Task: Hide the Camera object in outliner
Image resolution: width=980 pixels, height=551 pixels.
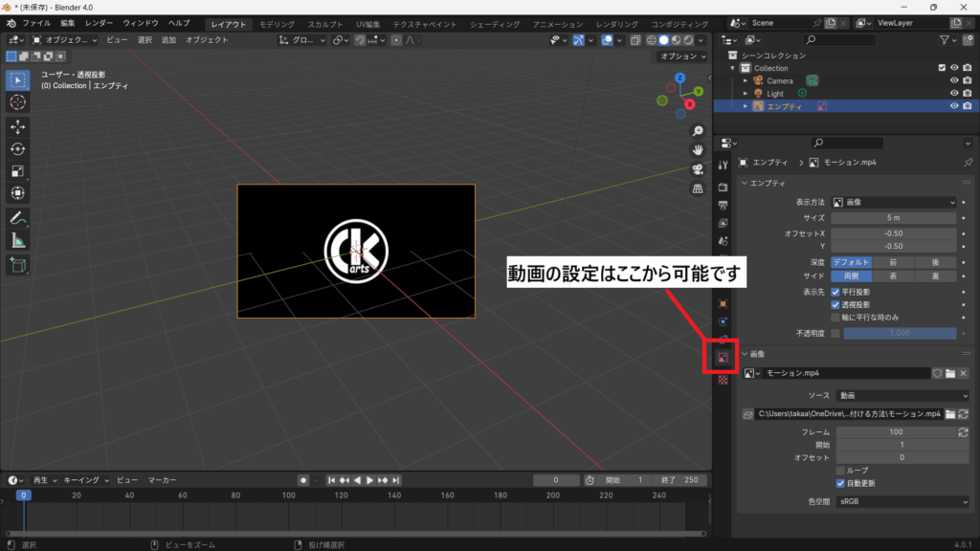Action: (x=953, y=80)
